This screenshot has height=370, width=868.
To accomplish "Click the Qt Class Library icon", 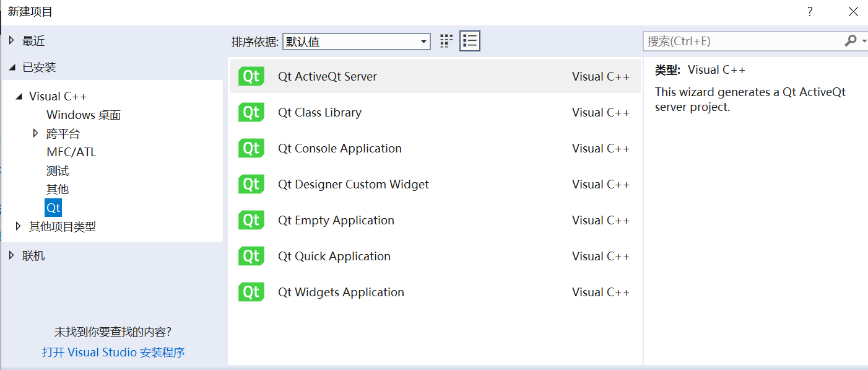I will (251, 112).
